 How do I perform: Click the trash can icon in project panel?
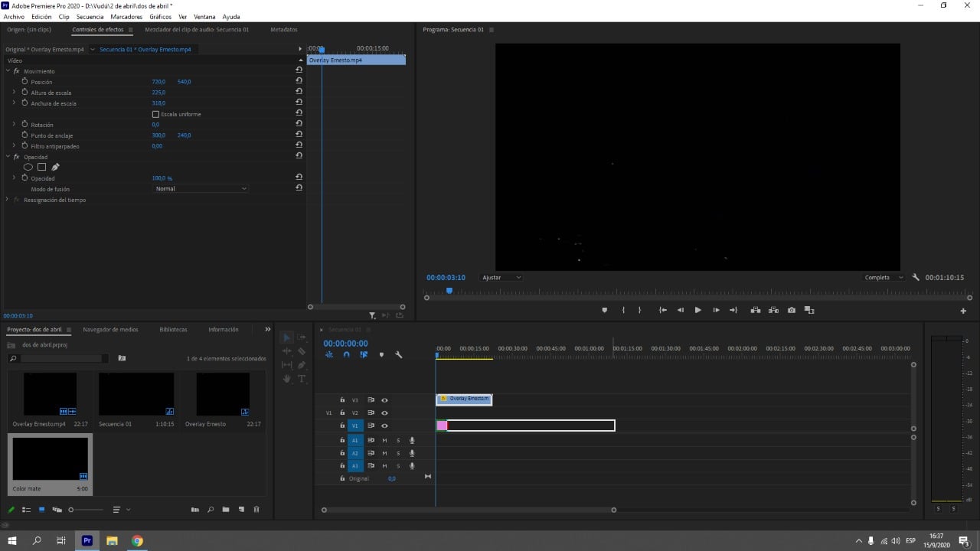coord(256,509)
